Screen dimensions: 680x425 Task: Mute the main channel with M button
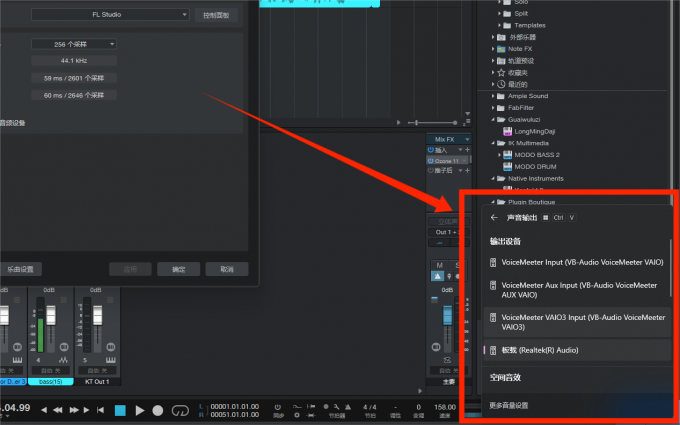pyautogui.click(x=439, y=265)
